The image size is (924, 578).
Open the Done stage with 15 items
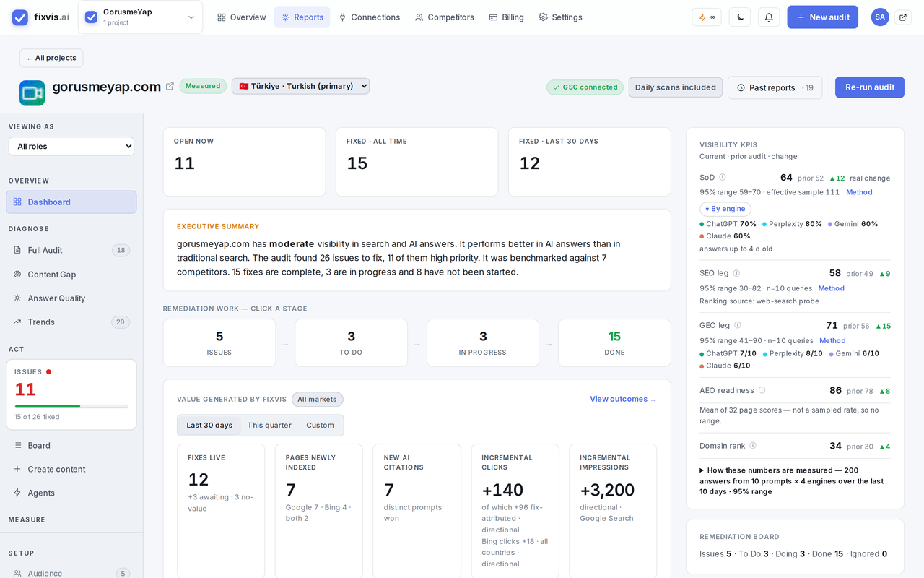[614, 343]
